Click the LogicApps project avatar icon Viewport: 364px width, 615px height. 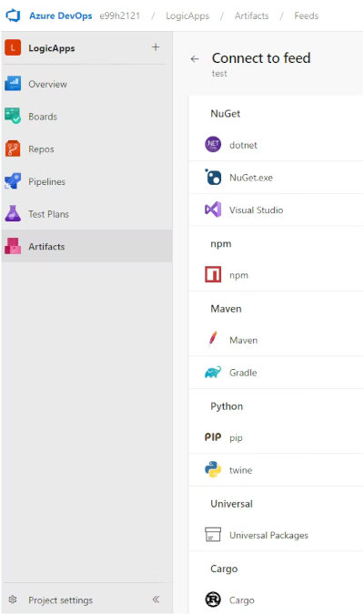pyautogui.click(x=13, y=48)
